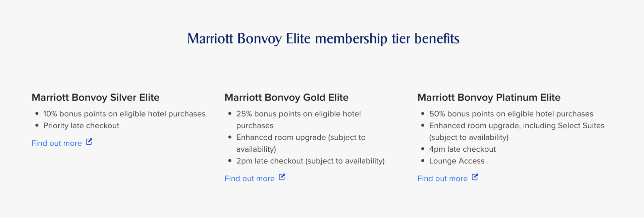644x218 pixels.
Task: Click the bullet point before '25% bonus points'
Action: click(230, 114)
